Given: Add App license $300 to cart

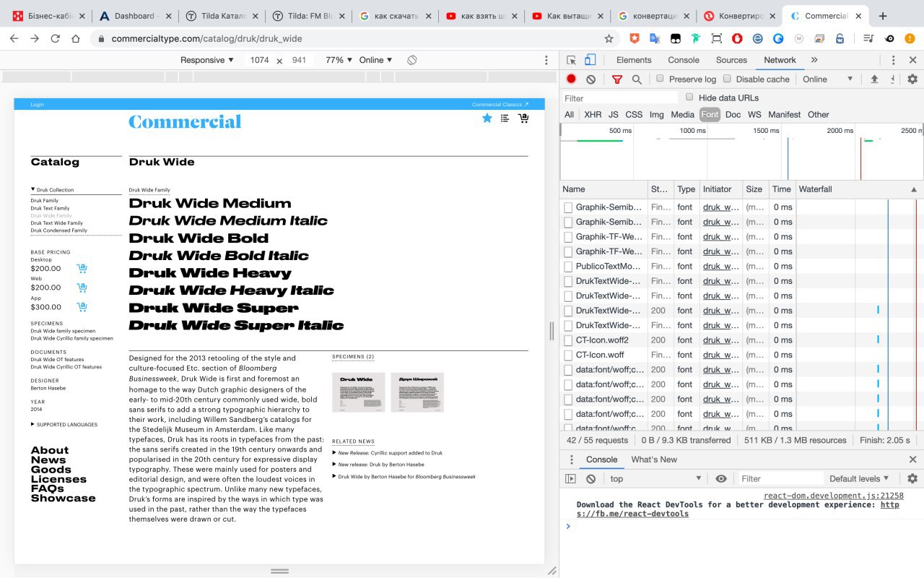Looking at the screenshot, I should tap(82, 306).
